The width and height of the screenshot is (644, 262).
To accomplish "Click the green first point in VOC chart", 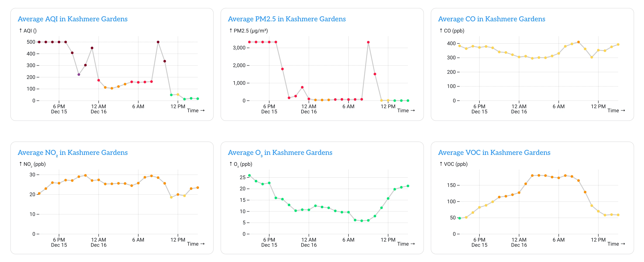I will coord(459,218).
